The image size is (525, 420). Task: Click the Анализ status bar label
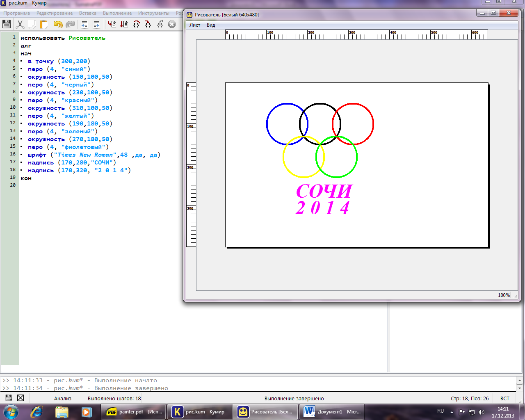63,398
